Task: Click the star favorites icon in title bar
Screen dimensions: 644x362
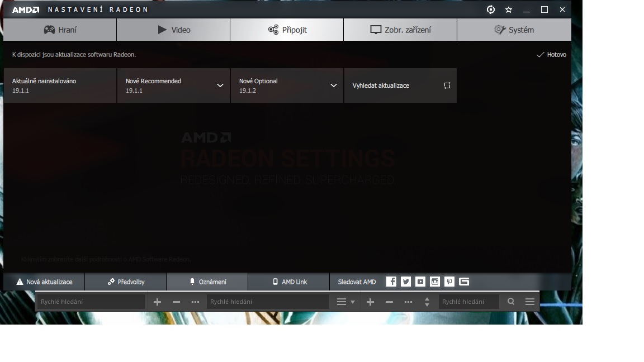Action: (x=509, y=9)
